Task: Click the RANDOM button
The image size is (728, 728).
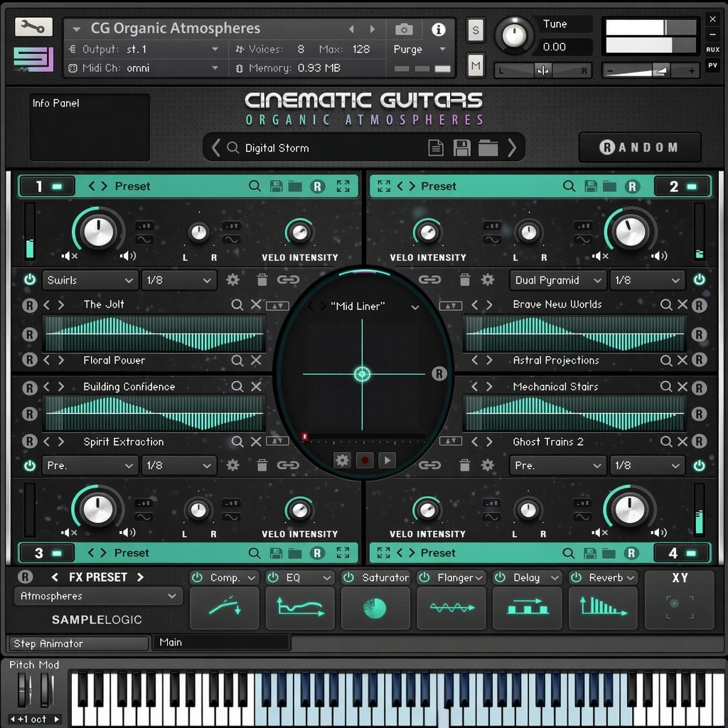Action: pos(639,147)
